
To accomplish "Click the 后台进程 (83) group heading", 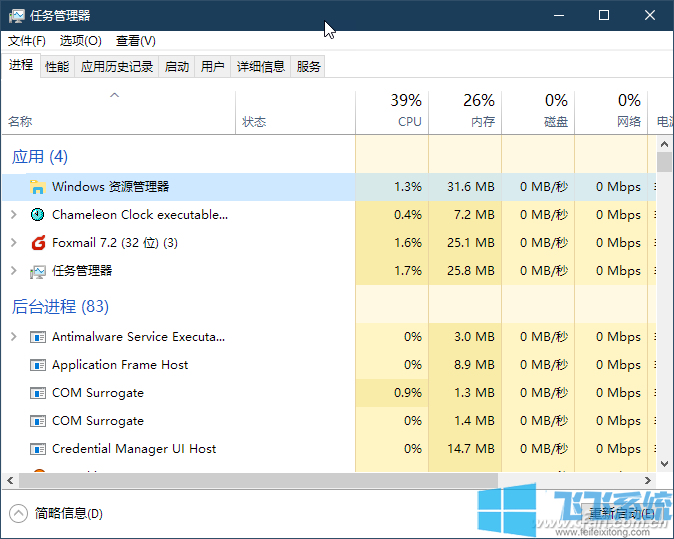I will tap(60, 306).
